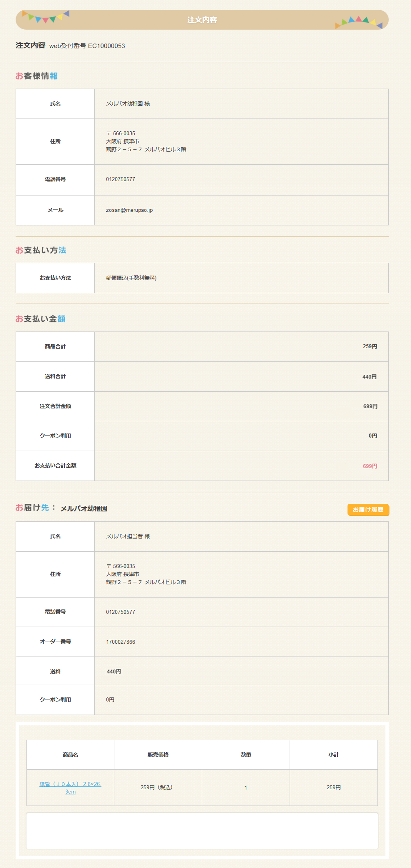Select the 送料合計 440円 row
411x868 pixels.
click(x=202, y=376)
